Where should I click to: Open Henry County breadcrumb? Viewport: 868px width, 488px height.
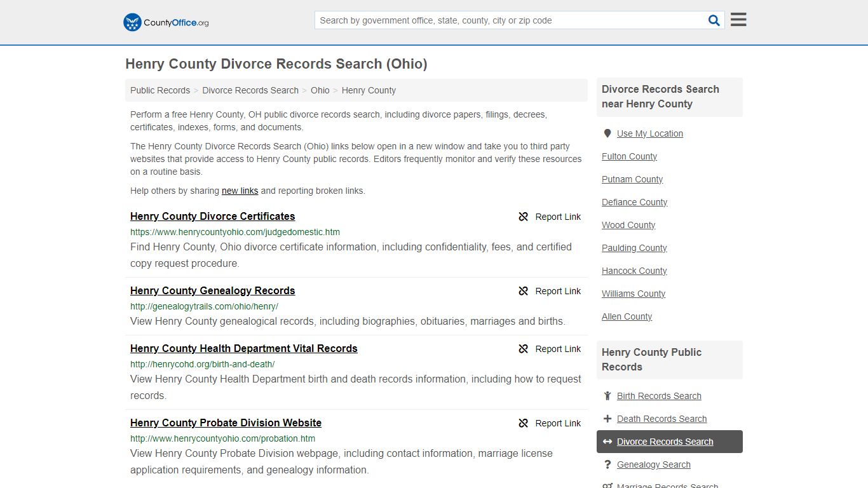[369, 90]
